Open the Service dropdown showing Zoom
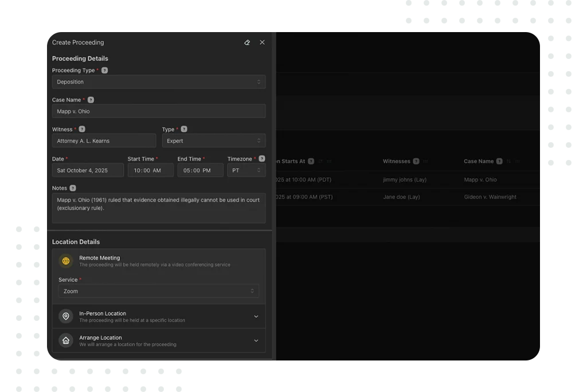 [x=159, y=291]
